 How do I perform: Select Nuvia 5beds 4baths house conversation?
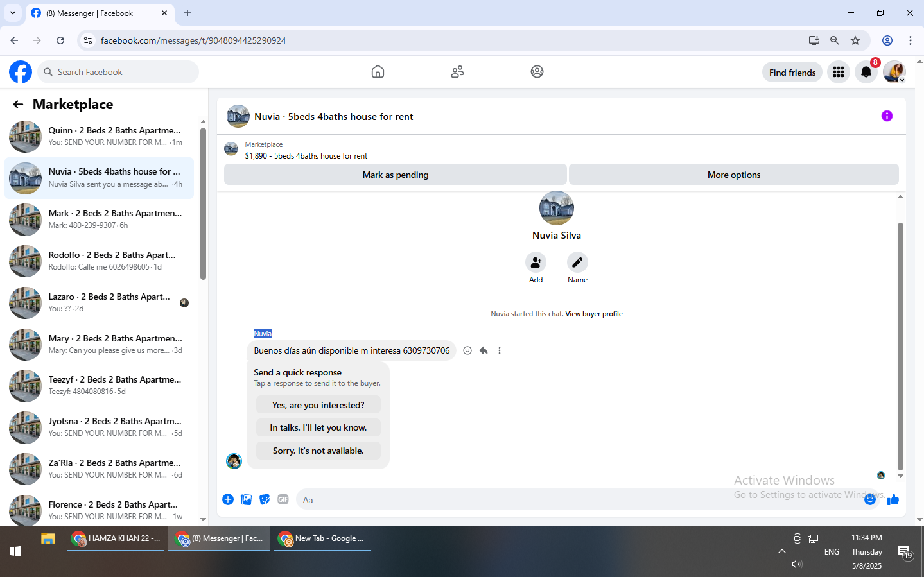click(x=100, y=178)
